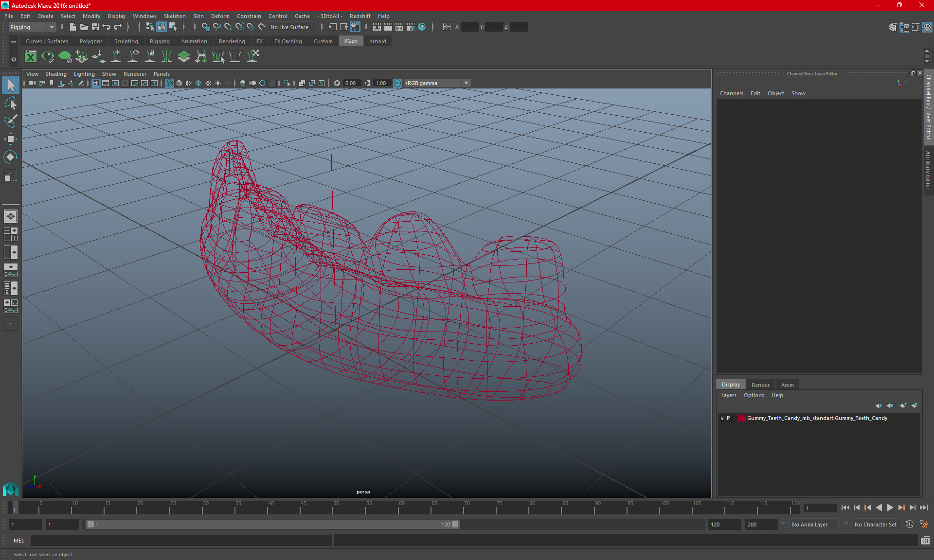
Task: Toggle the ON color management button
Action: (x=397, y=83)
